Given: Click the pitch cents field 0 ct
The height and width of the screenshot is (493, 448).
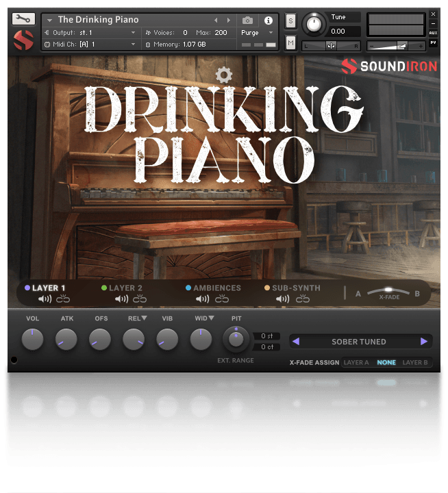Looking at the screenshot, I should [x=266, y=346].
